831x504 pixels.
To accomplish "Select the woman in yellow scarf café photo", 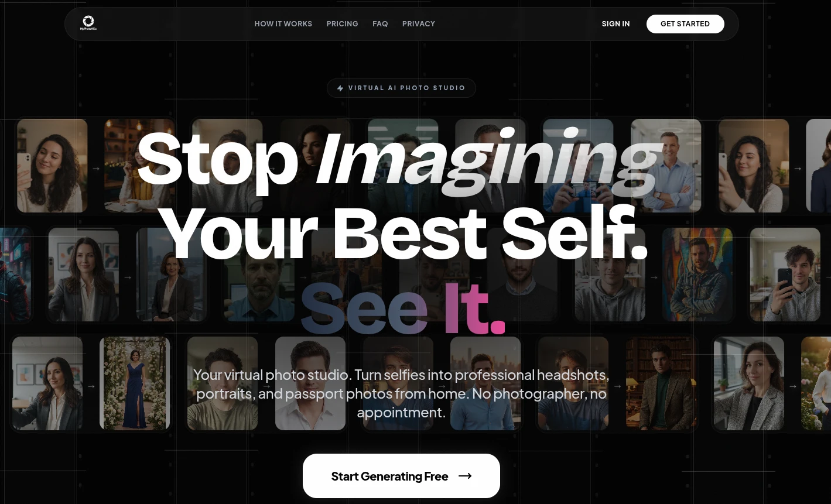I will [x=139, y=166].
